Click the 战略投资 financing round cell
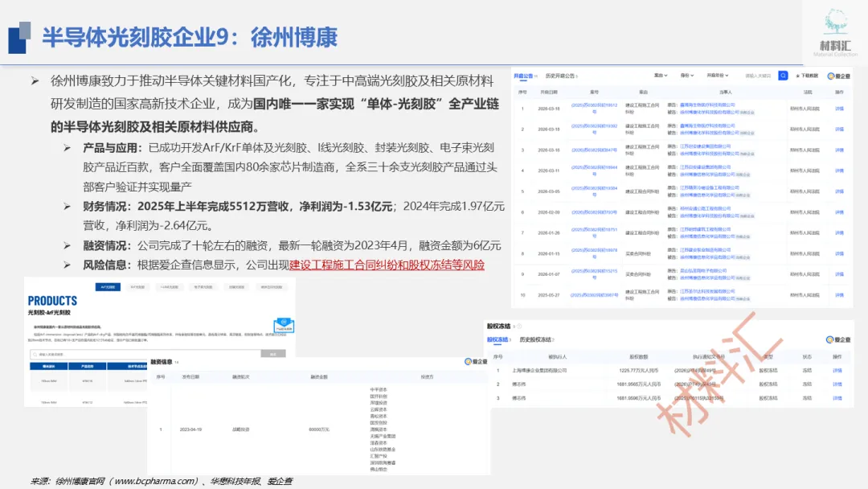 point(241,429)
